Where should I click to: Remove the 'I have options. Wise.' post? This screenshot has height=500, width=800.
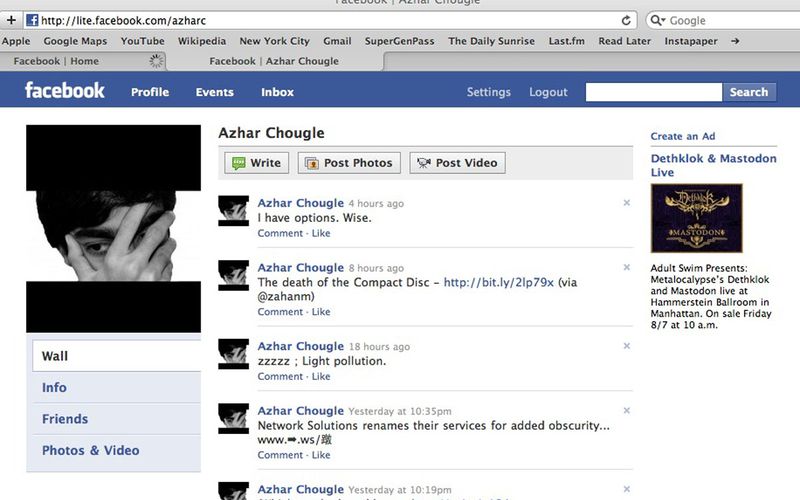[627, 203]
